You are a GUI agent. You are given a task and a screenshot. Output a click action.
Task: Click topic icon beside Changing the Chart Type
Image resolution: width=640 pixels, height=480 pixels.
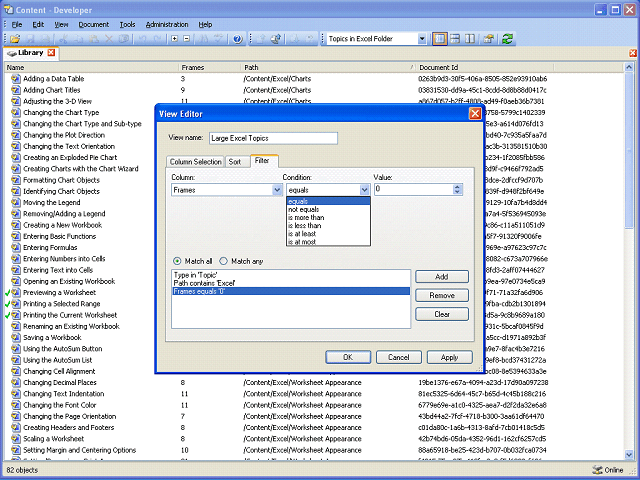(x=16, y=112)
